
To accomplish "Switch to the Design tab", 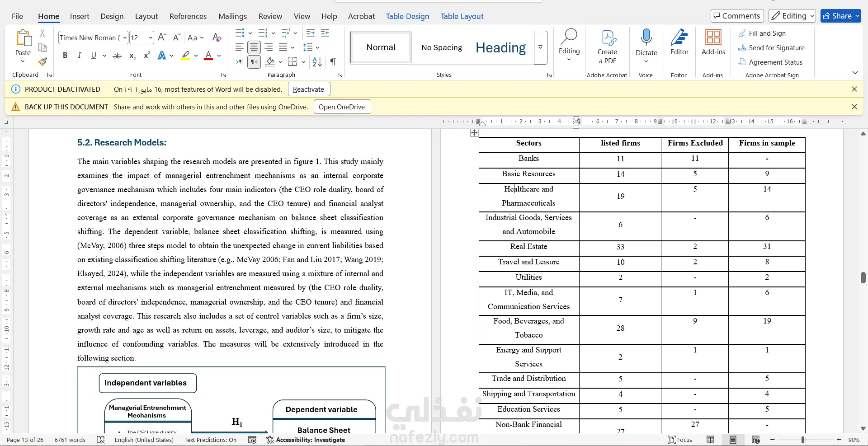I will tap(112, 16).
